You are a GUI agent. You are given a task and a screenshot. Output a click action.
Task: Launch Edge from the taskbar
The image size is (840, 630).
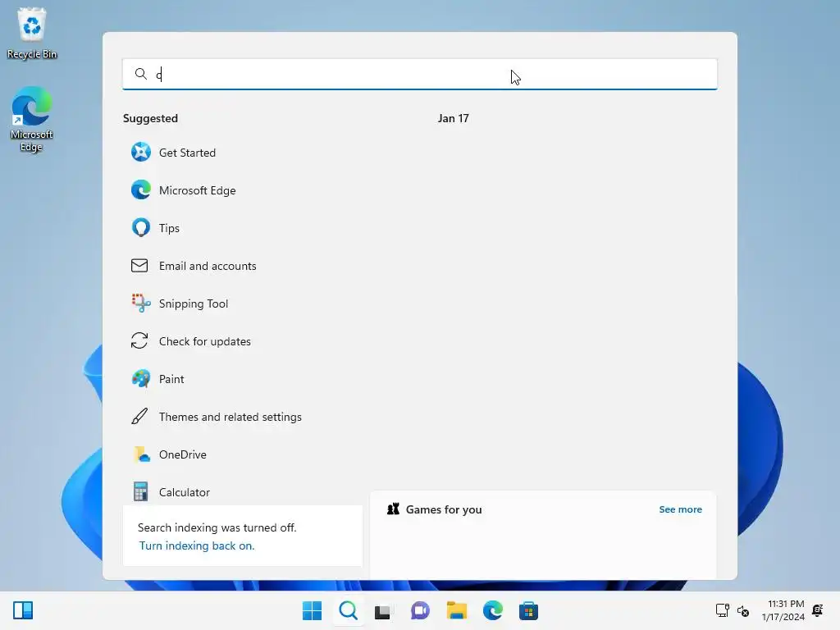click(493, 610)
